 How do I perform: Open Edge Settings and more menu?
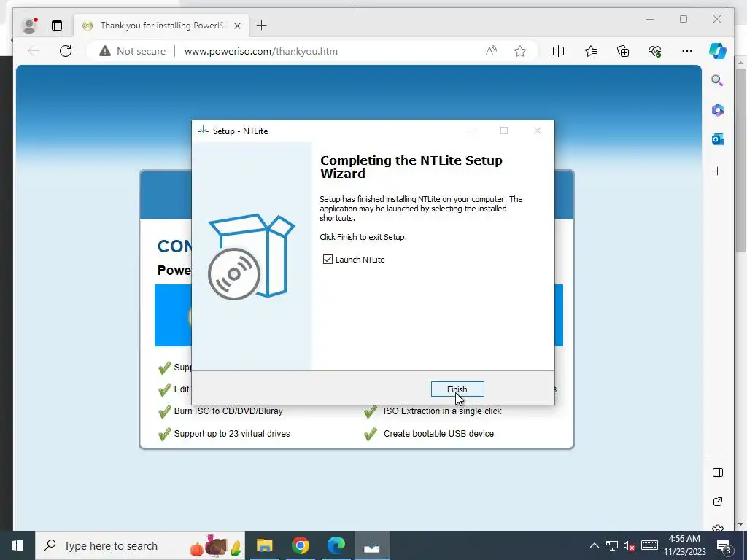click(x=687, y=51)
